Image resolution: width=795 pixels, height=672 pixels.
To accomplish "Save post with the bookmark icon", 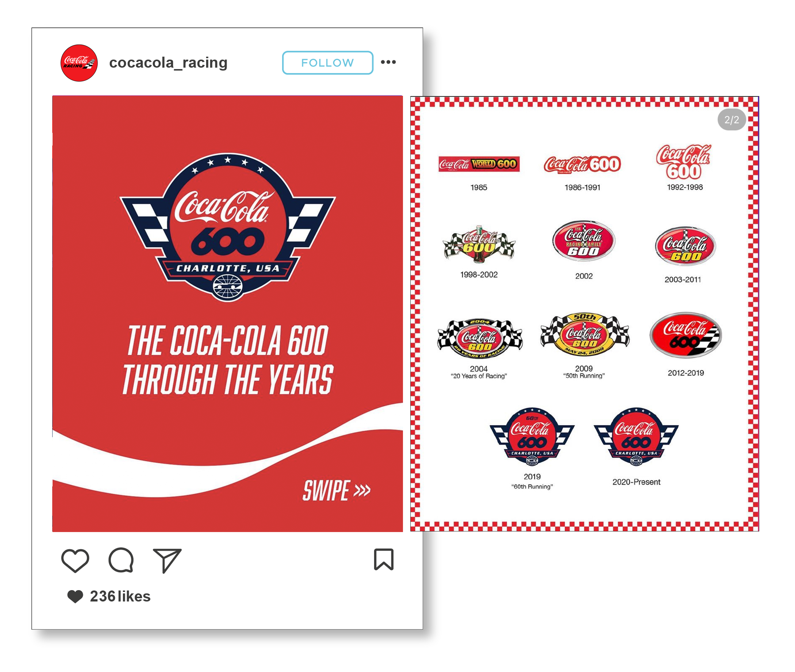I will [x=383, y=559].
